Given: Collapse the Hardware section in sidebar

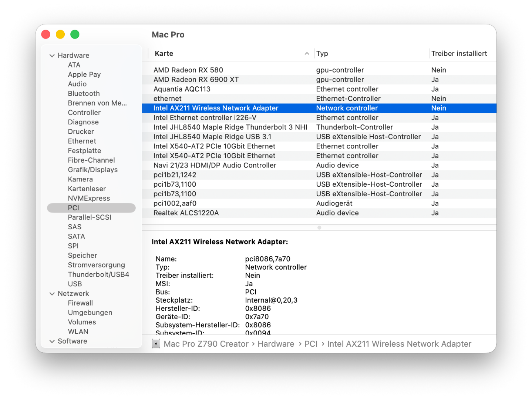Looking at the screenshot, I should [52, 56].
